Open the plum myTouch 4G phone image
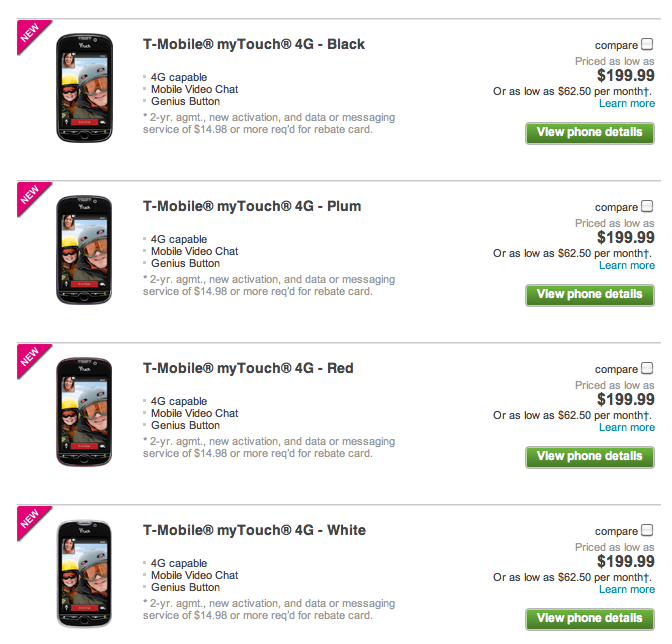This screenshot has width=672, height=644. [x=84, y=250]
